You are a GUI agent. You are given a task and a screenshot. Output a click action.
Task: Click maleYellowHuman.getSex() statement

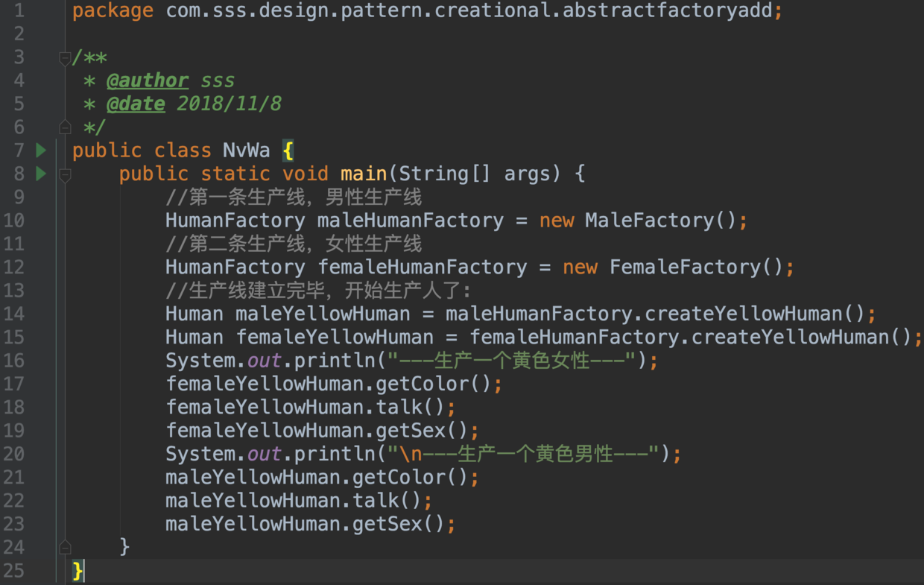tap(310, 524)
